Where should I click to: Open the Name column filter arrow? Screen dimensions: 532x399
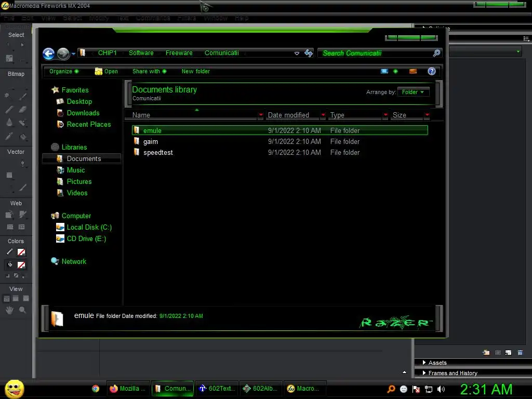coord(261,115)
